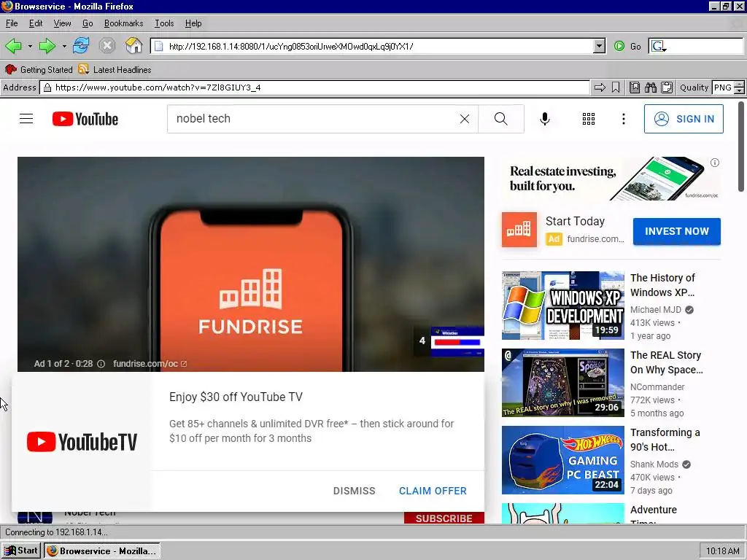Click the Address bar go arrow icon
This screenshot has height=560, width=747.
(600, 87)
